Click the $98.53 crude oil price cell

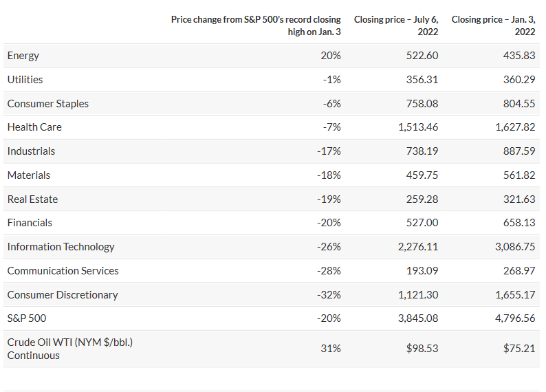(x=421, y=349)
